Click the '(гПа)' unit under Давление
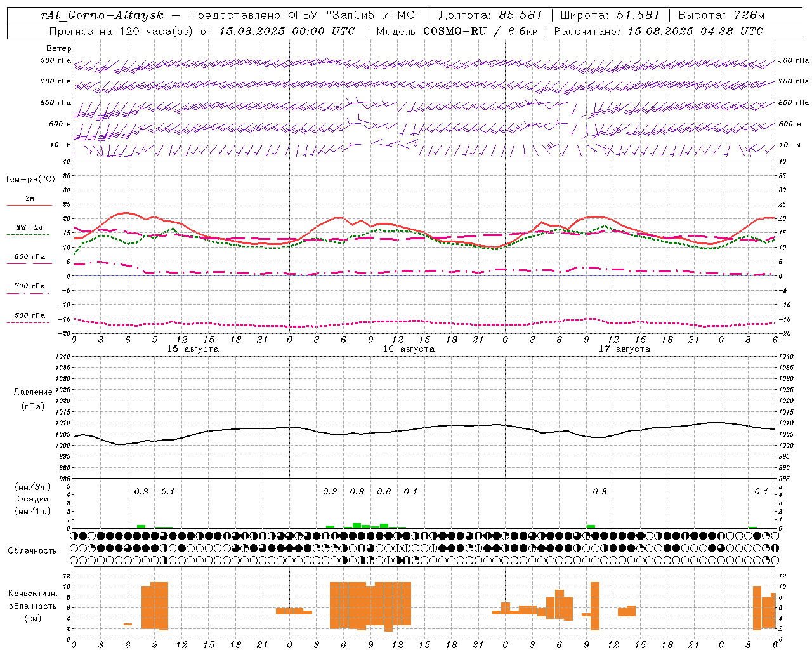Viewport: 812px width, 650px height. click(x=33, y=406)
